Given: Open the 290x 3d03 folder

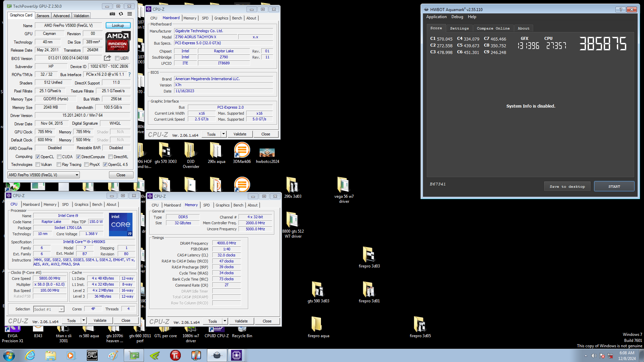Looking at the screenshot, I should coord(293,188).
